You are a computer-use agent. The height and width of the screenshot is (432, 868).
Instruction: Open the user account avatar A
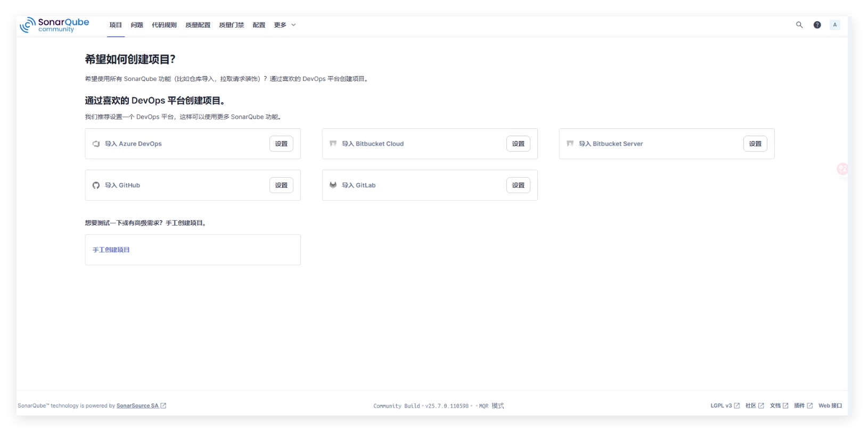834,25
